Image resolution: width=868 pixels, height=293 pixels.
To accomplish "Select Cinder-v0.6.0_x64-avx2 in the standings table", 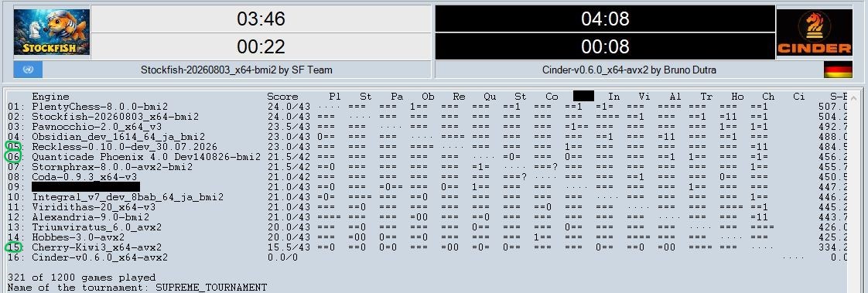I will (x=426, y=257).
